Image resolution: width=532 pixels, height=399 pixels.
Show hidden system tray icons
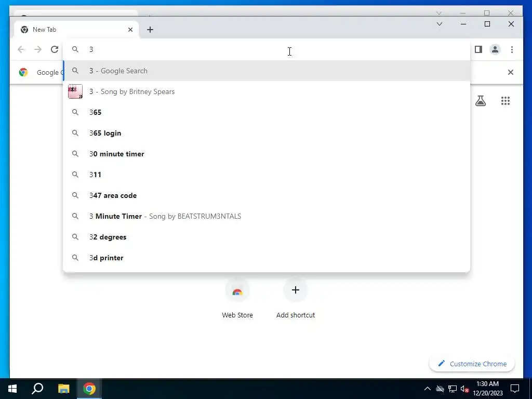point(428,389)
